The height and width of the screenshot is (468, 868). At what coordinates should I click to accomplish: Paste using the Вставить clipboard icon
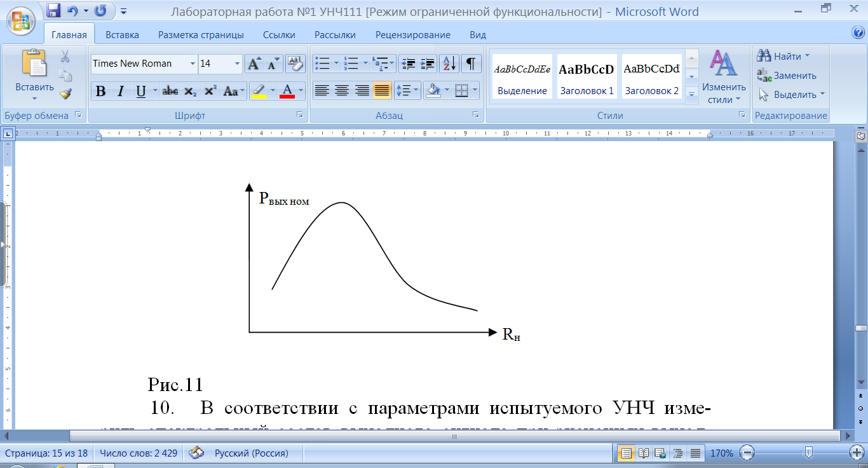click(x=34, y=64)
